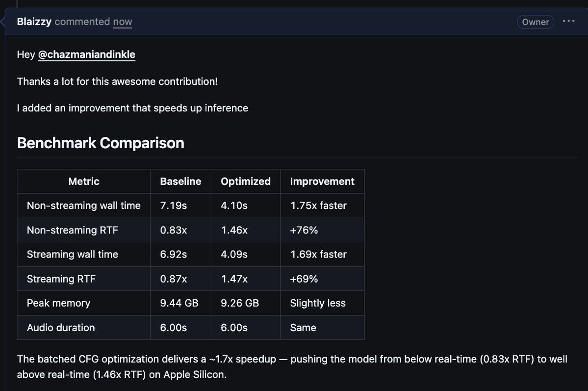This screenshot has height=391, width=588.
Task: Click the Benchmark Comparison heading
Action: tap(101, 143)
